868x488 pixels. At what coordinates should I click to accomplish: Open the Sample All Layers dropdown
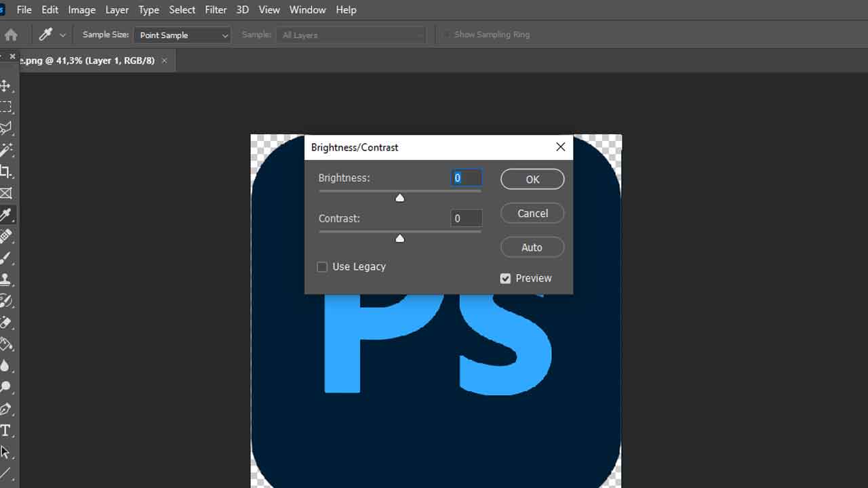click(x=351, y=35)
